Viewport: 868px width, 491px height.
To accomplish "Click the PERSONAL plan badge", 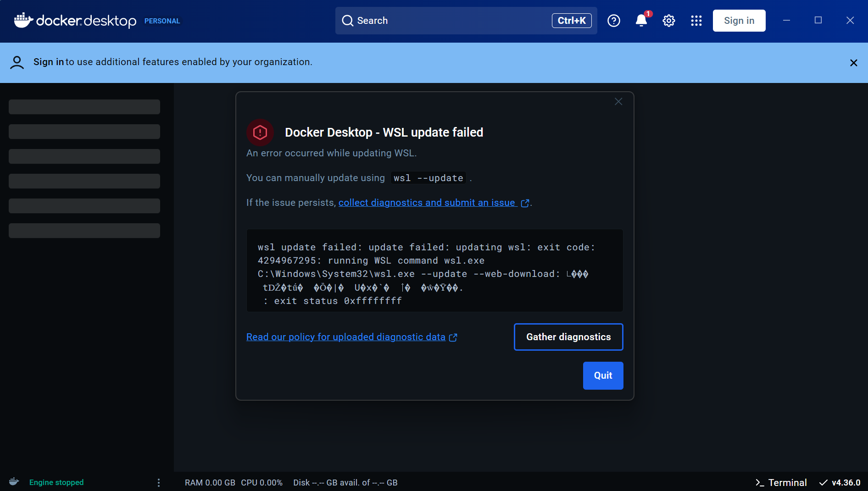I will [x=162, y=21].
